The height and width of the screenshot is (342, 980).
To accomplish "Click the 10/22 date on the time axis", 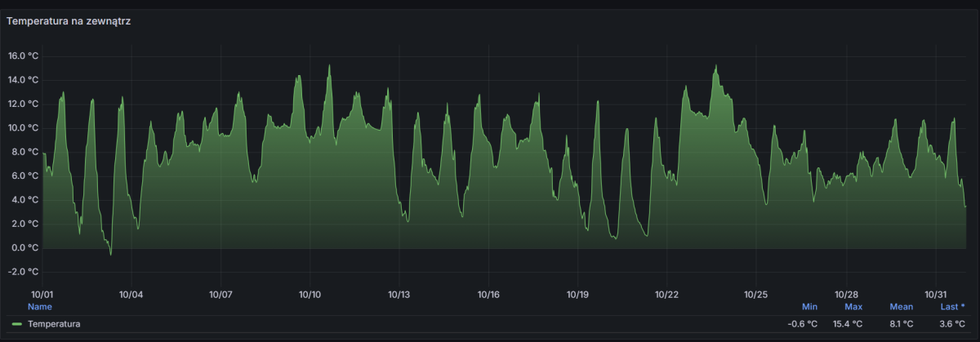I will (666, 294).
